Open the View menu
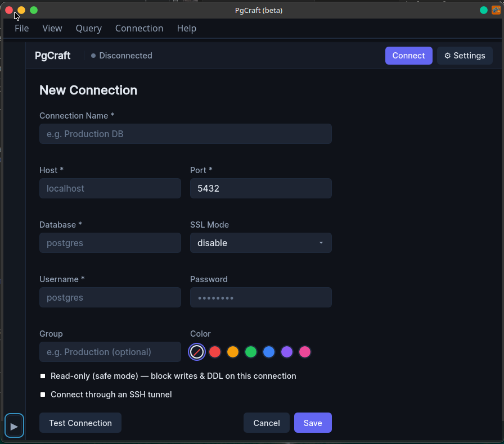The image size is (504, 444). 52,28
